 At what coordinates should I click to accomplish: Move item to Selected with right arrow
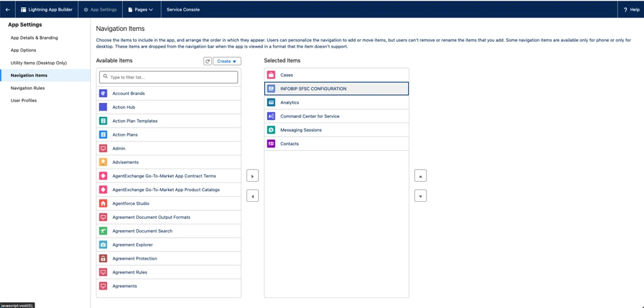coord(253,176)
